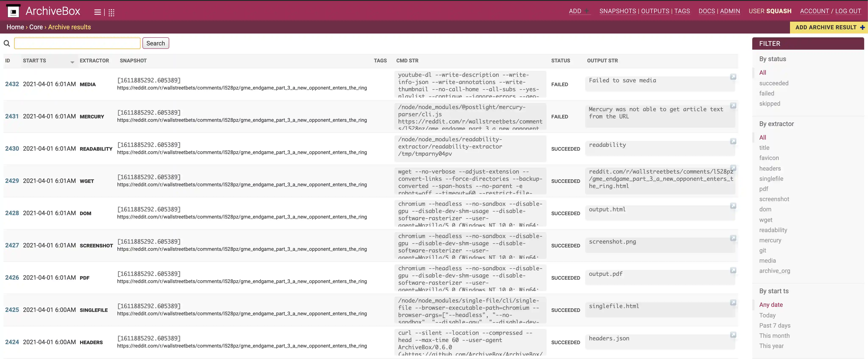
Task: Click the plus icon next to ADD
Action: pos(587,11)
